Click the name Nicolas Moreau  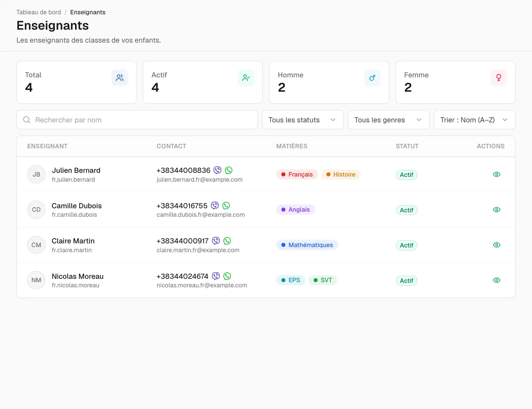tap(77, 276)
